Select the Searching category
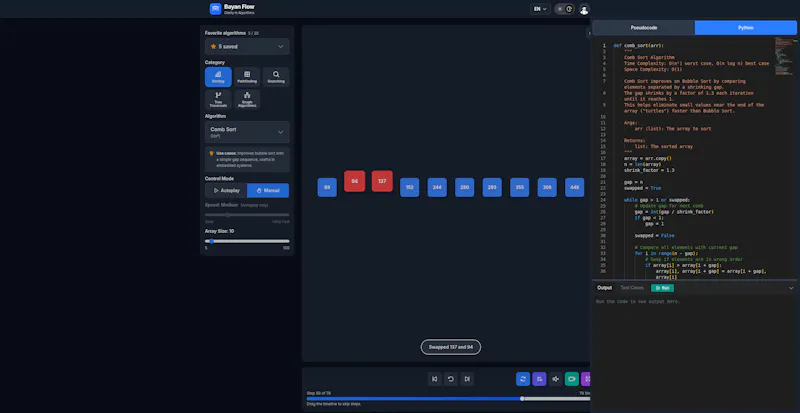 [276, 77]
